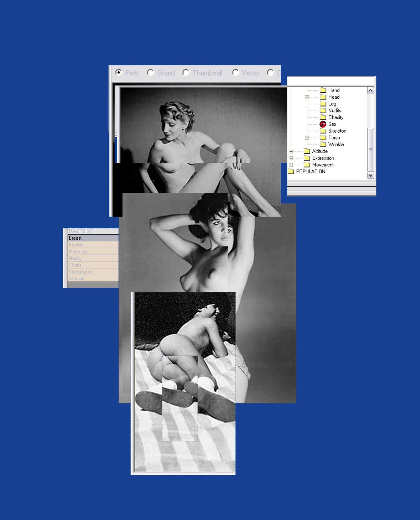
Task: Click the Movement tree label
Action: pos(323,165)
